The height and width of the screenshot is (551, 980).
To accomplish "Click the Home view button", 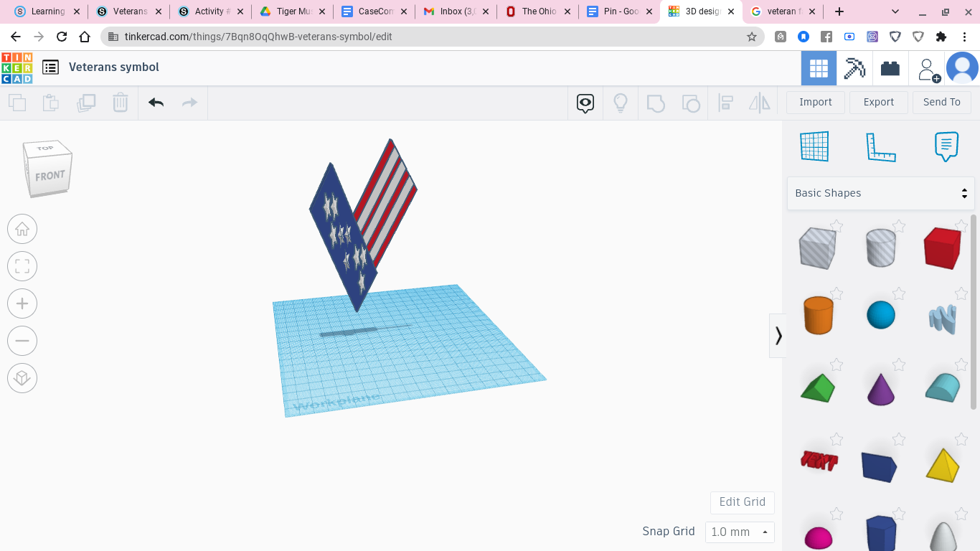I will point(22,229).
